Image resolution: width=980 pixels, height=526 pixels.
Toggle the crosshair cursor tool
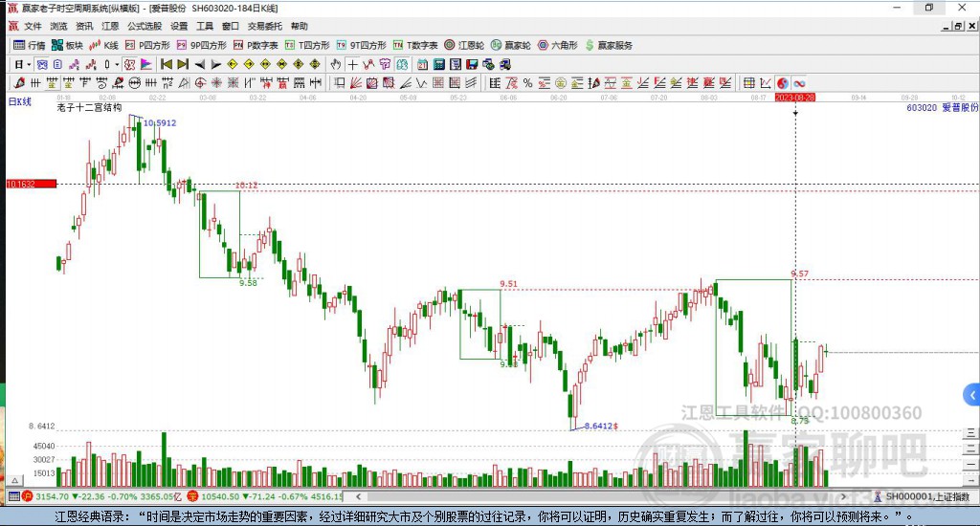352,64
